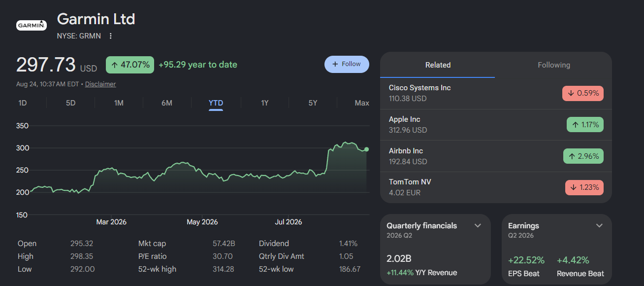The height and width of the screenshot is (286, 644).
Task: Click the 52-wk low value 186.67
Action: coord(350,269)
